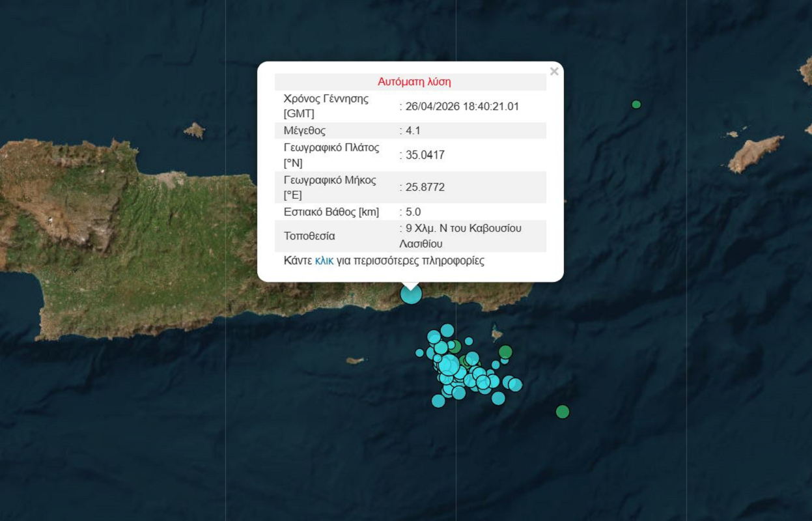
Task: Click the origin time 26/04/2026 18:40:21.01
Action: click(x=461, y=106)
